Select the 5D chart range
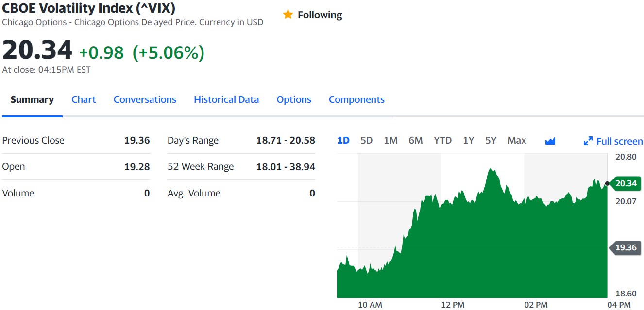This screenshot has width=644, height=310. 366,140
